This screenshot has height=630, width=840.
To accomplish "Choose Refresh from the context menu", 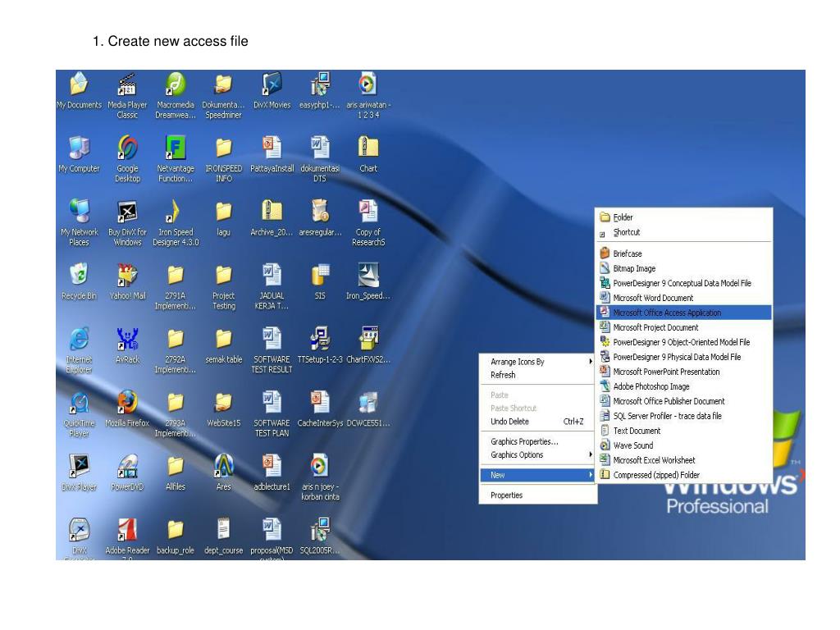I will [x=538, y=375].
